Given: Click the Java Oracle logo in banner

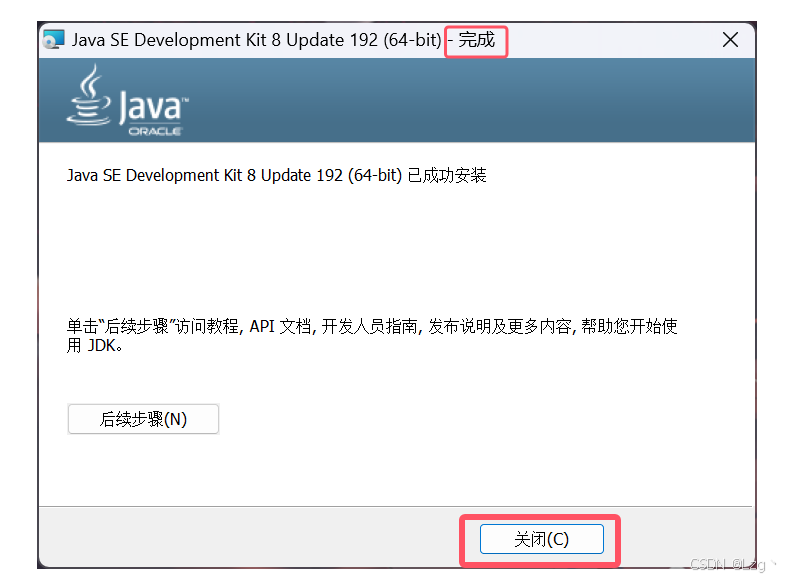Looking at the screenshot, I should tap(128, 100).
